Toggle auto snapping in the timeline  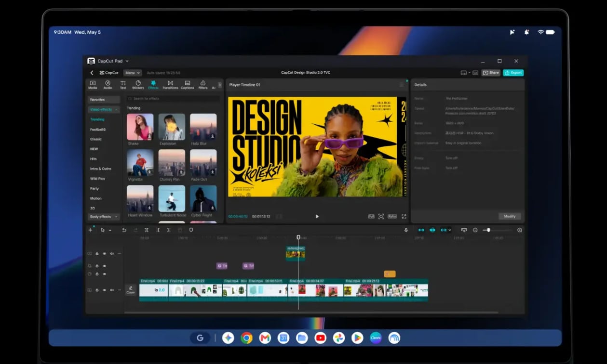(x=432, y=230)
